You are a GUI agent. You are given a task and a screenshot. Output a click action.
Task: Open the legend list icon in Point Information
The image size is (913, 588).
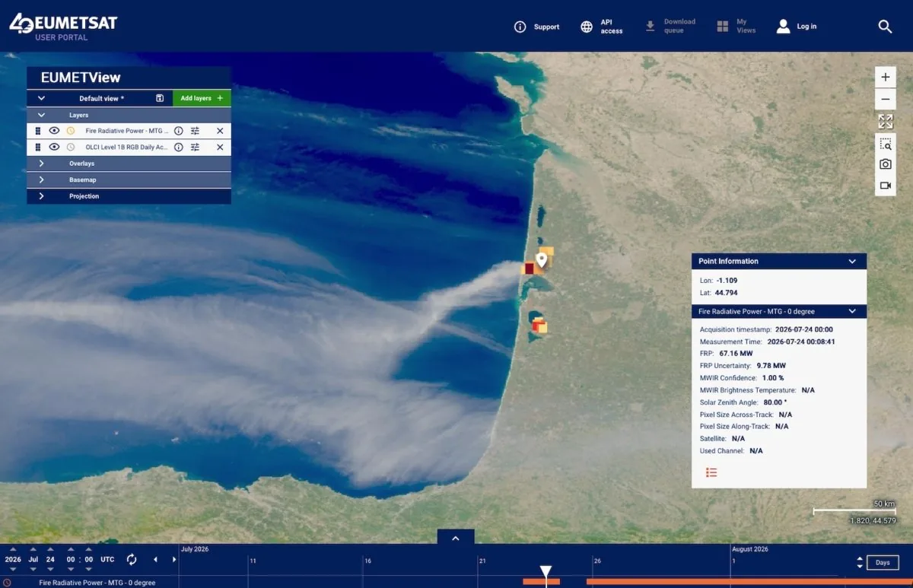(711, 472)
